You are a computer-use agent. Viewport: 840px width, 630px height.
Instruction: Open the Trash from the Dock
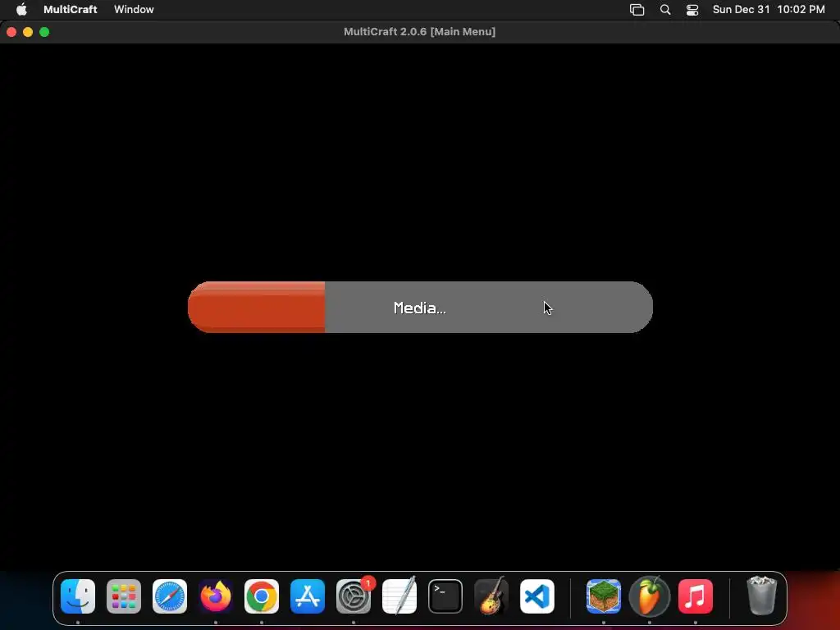tap(761, 596)
